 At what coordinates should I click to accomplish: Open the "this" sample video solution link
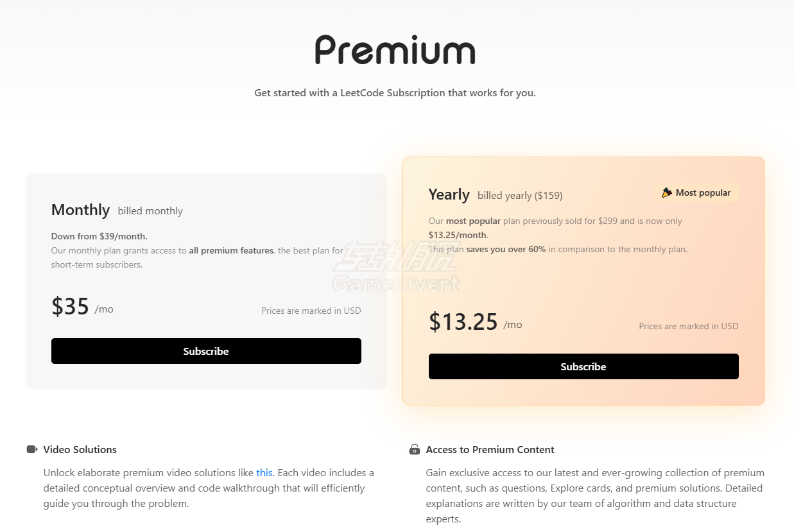click(264, 473)
